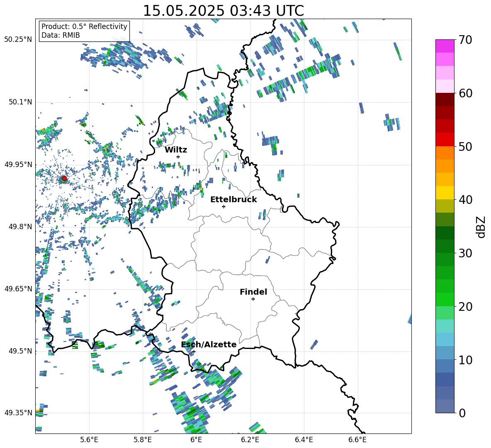Pick the dark red 60 dBZ color band
Screen dimensions: 491x448
pyautogui.click(x=445, y=99)
